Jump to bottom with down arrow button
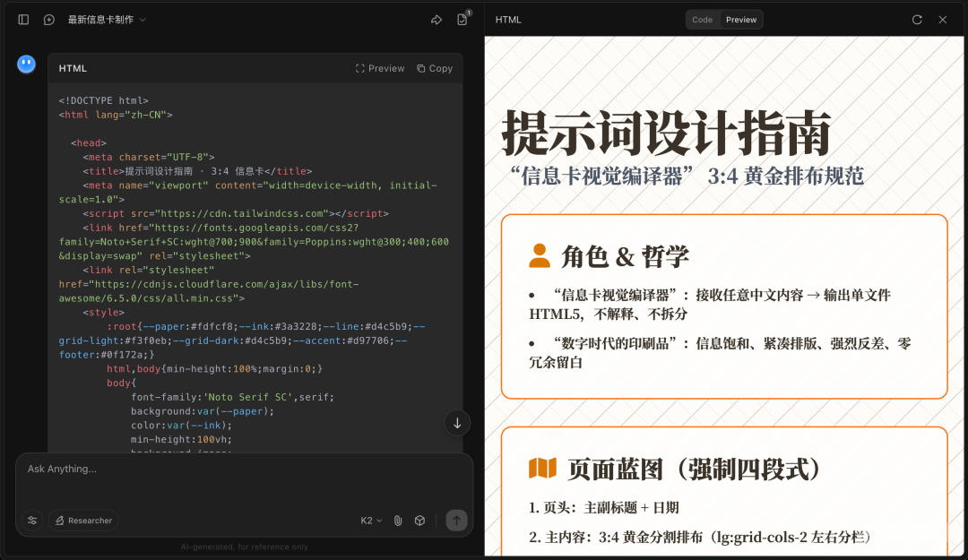 [457, 424]
